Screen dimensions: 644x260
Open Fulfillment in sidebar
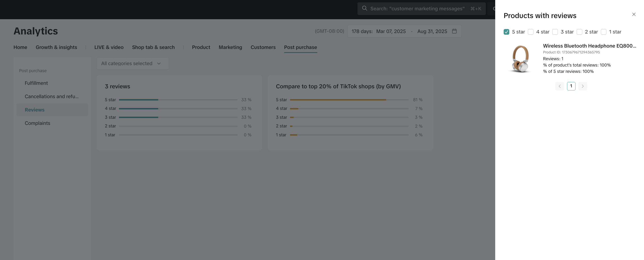click(36, 83)
